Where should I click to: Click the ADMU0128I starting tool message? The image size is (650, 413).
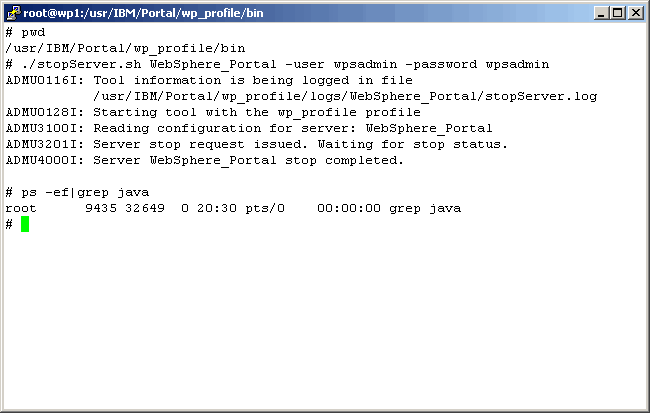[x=212, y=112]
